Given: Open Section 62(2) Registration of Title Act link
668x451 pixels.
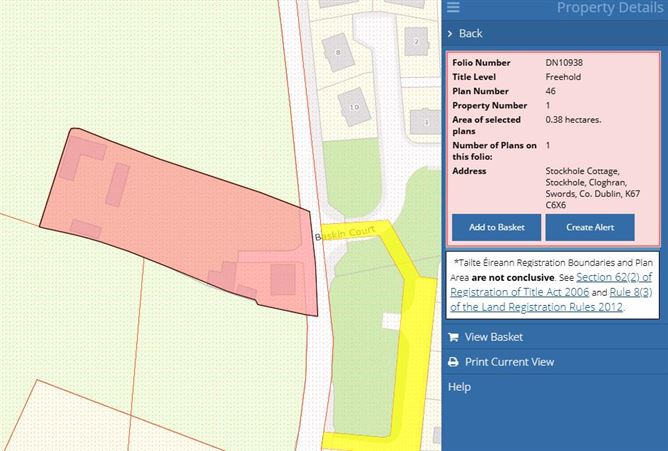Looking at the screenshot, I should click(551, 284).
